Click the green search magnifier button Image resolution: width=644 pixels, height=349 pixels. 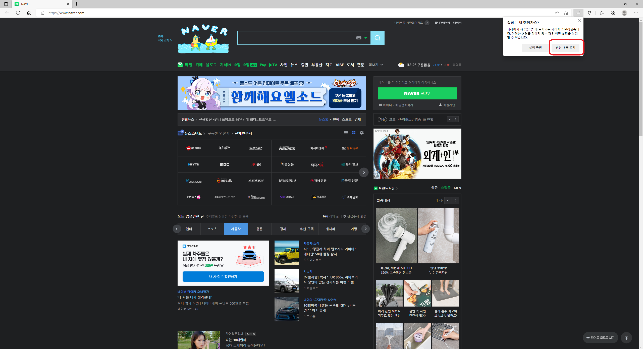378,38
